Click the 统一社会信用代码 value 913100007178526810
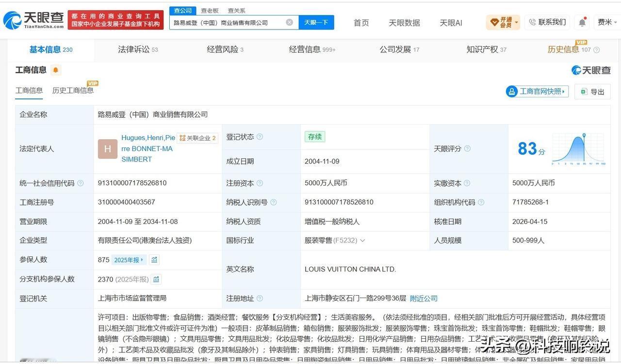The image size is (621, 364). (132, 183)
